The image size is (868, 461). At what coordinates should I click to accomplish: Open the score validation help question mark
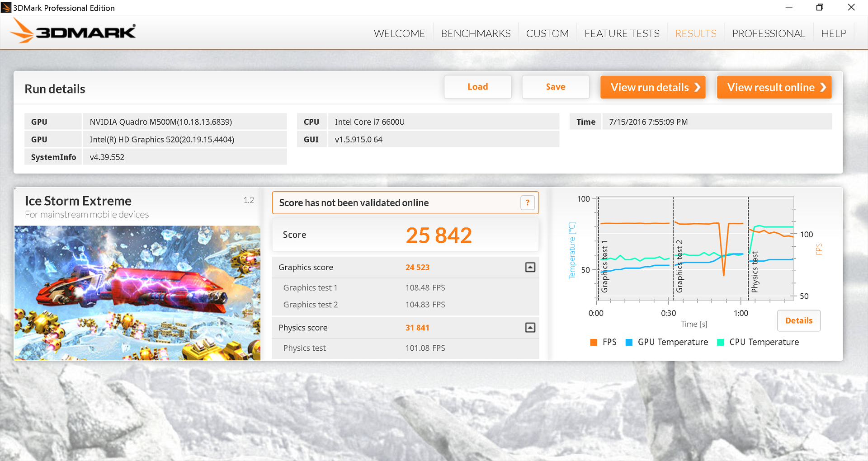528,202
